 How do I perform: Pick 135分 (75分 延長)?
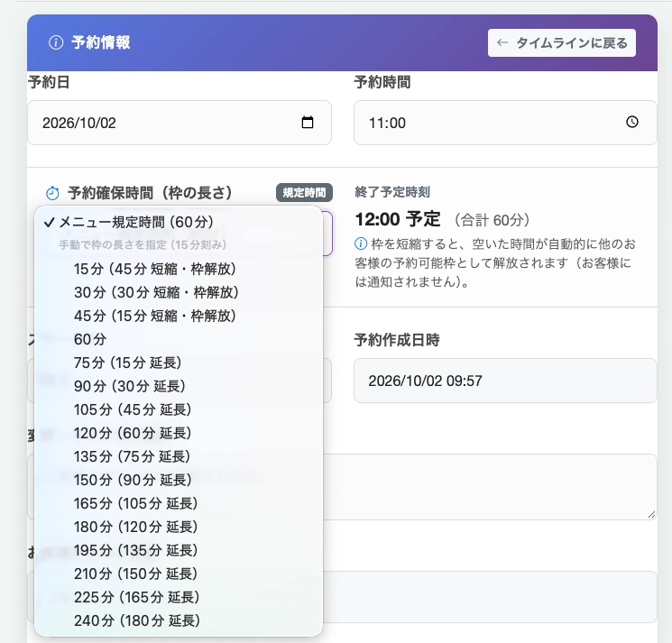point(179,456)
